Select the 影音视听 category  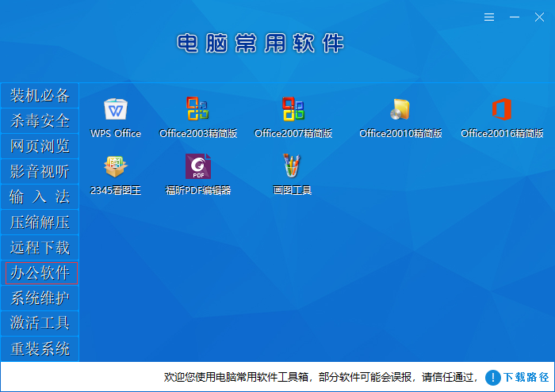tap(40, 171)
